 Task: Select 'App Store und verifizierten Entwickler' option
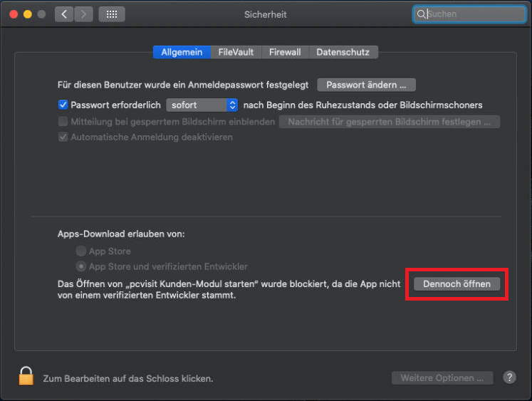click(x=81, y=266)
